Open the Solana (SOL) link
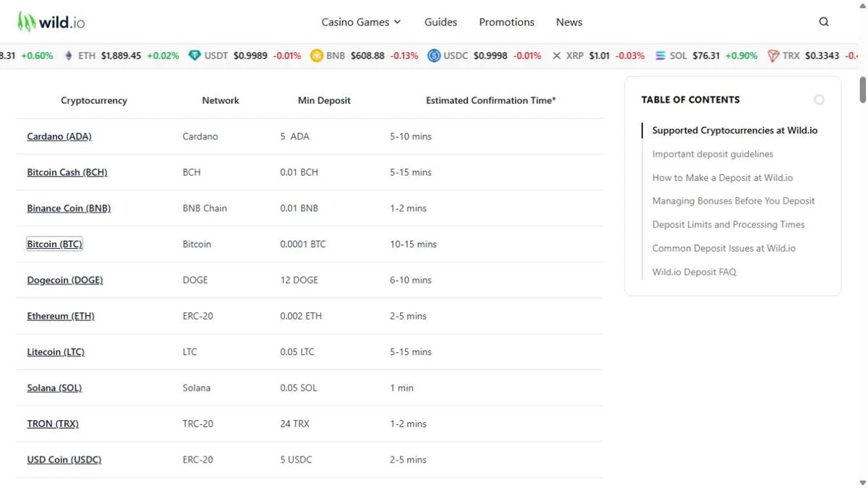868x488 pixels. pyautogui.click(x=54, y=388)
